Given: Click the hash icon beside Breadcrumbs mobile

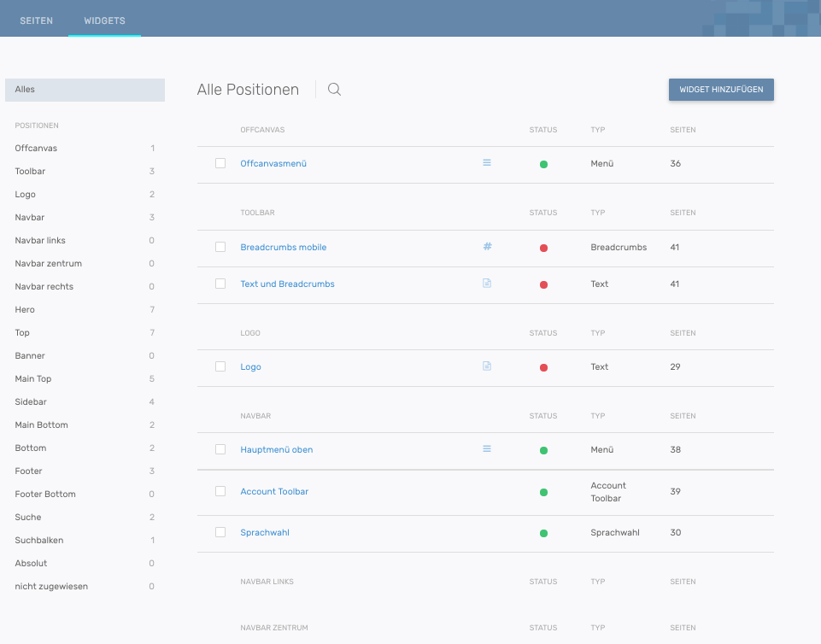Looking at the screenshot, I should tap(487, 247).
